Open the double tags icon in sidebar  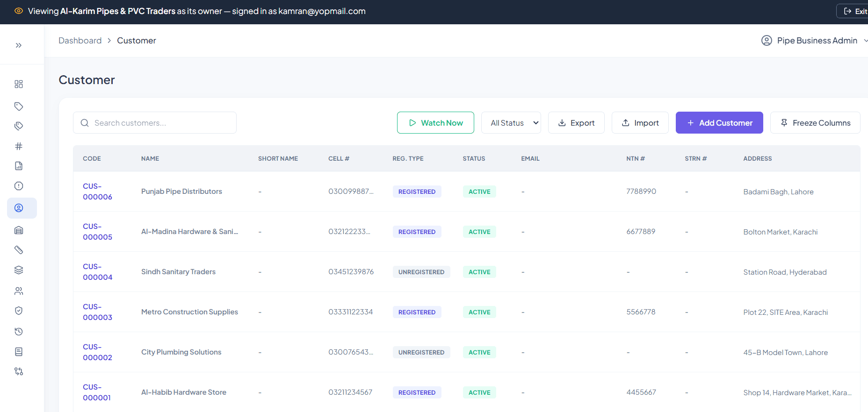coord(19,126)
